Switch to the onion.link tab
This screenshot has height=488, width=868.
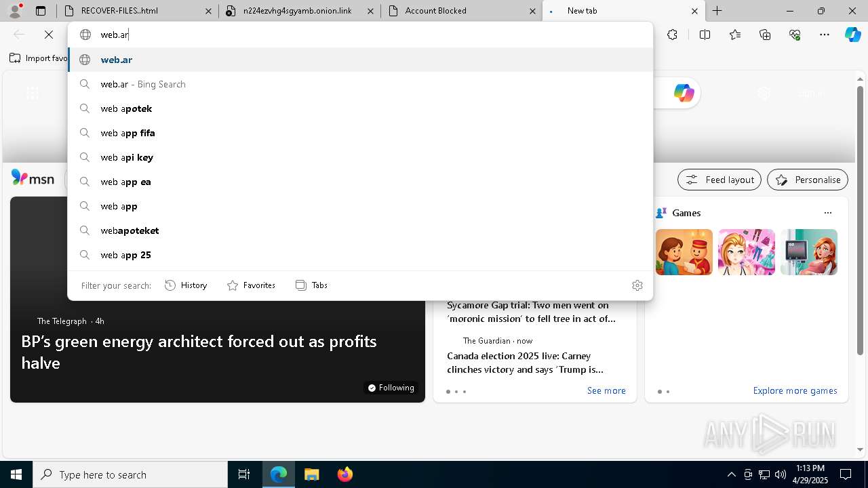(x=299, y=11)
